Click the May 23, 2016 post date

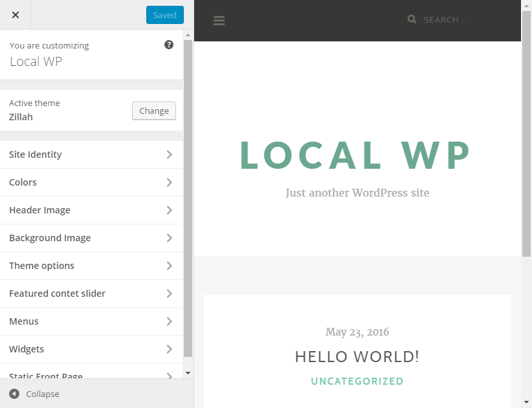pyautogui.click(x=357, y=332)
